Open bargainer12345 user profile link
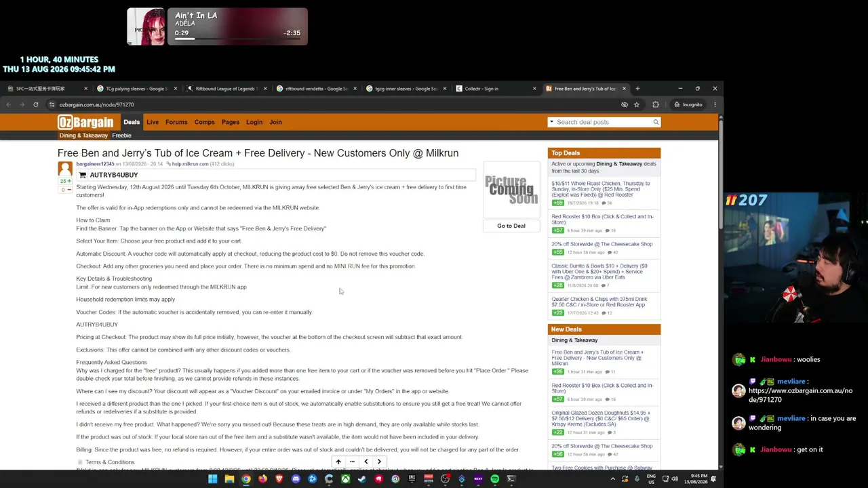Image resolution: width=868 pixels, height=488 pixels. (x=95, y=164)
